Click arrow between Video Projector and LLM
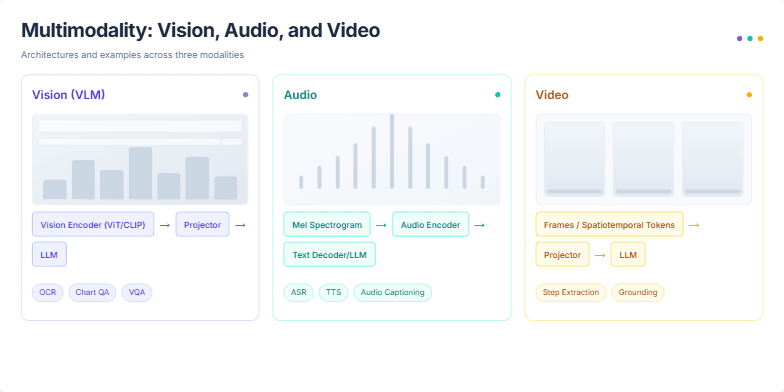The height and width of the screenshot is (392, 784). pyautogui.click(x=600, y=255)
